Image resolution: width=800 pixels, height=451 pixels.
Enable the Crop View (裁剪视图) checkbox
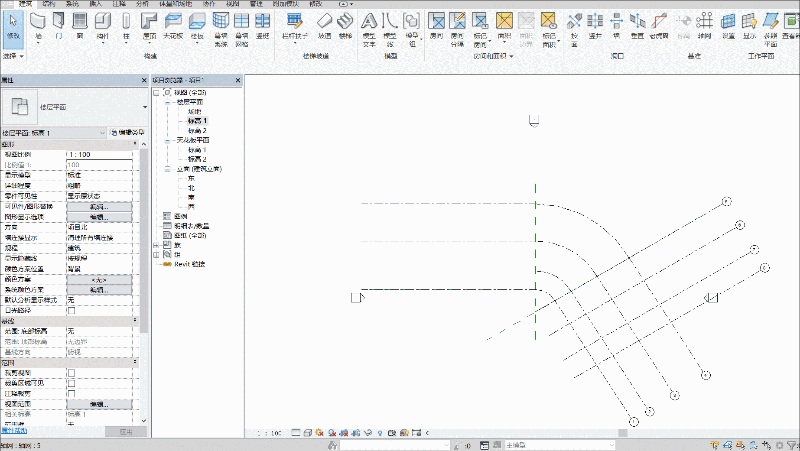tap(71, 373)
